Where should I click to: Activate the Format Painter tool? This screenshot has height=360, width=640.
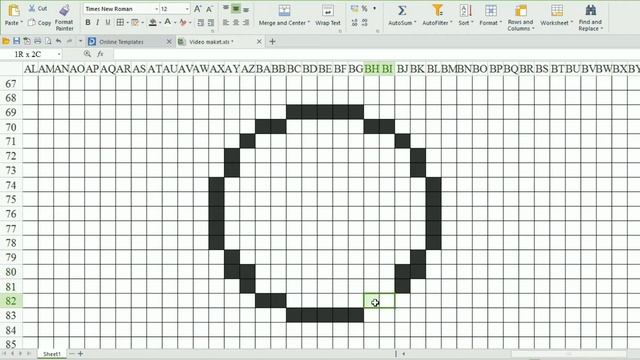point(64,18)
